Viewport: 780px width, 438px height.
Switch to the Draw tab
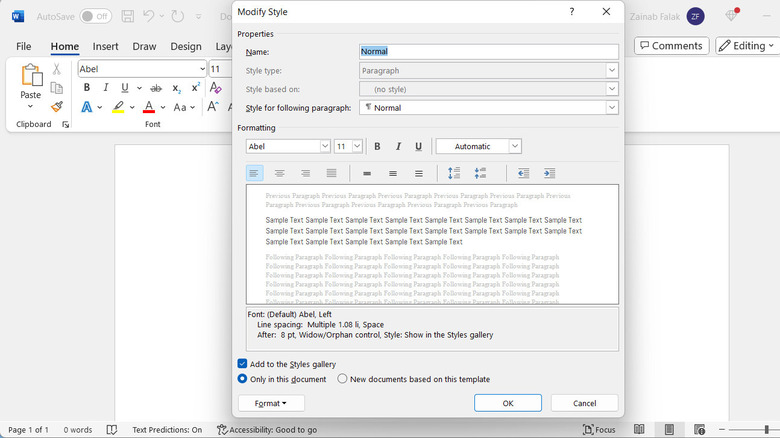[x=144, y=46]
